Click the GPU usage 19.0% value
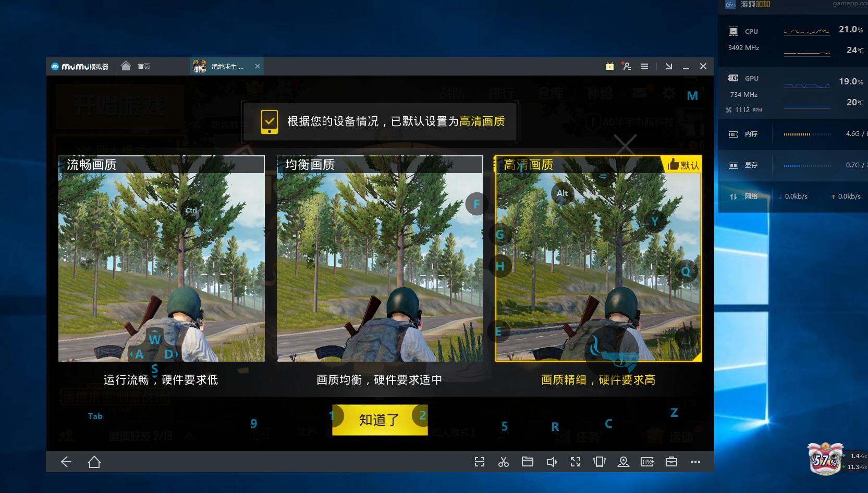868x493 pixels. click(x=851, y=82)
